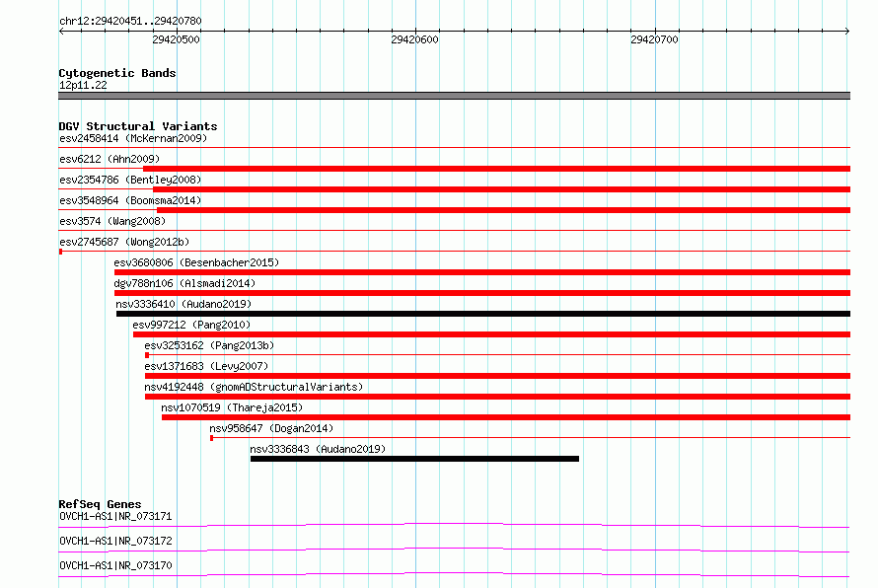The image size is (878, 588).
Task: Select the 12p11.22 band label
Action: pos(83,85)
